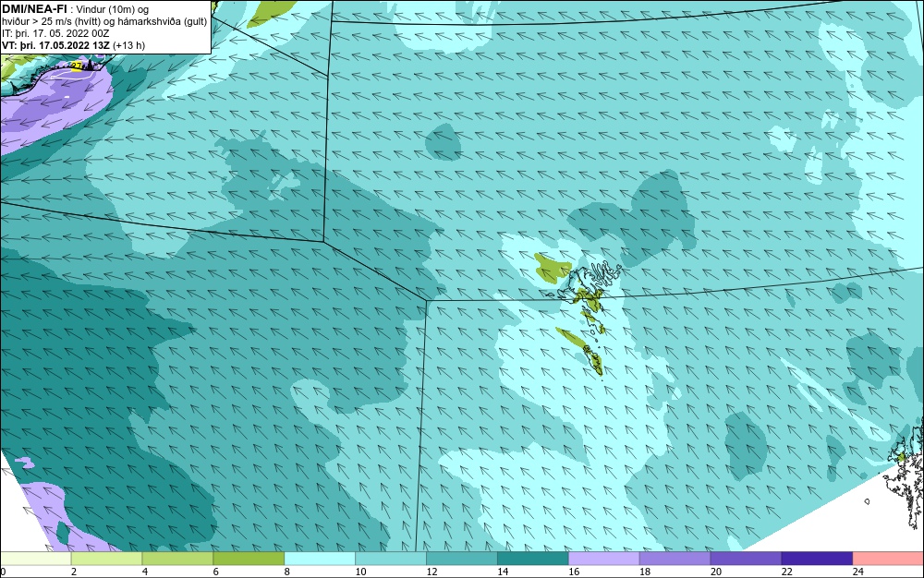The image size is (924, 578).
Task: Click the 'DMI/NEA-FI' title text
Action: pyautogui.click(x=34, y=9)
